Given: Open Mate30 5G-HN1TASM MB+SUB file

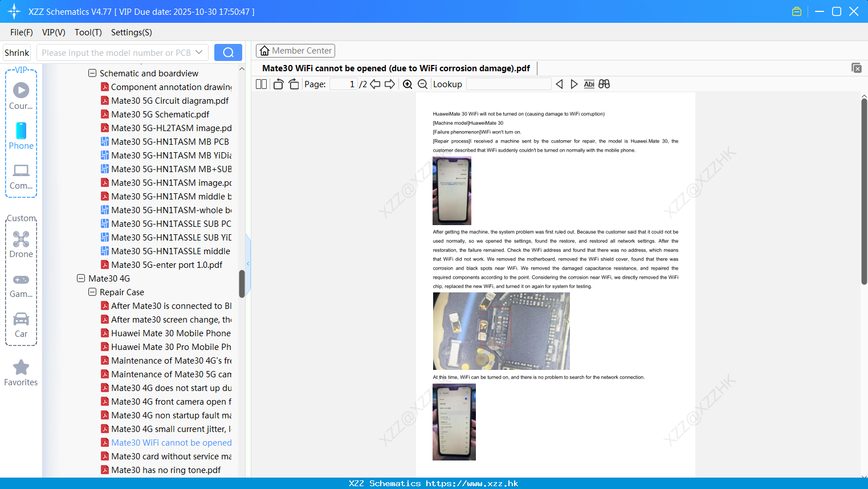Looking at the screenshot, I should pyautogui.click(x=166, y=169).
